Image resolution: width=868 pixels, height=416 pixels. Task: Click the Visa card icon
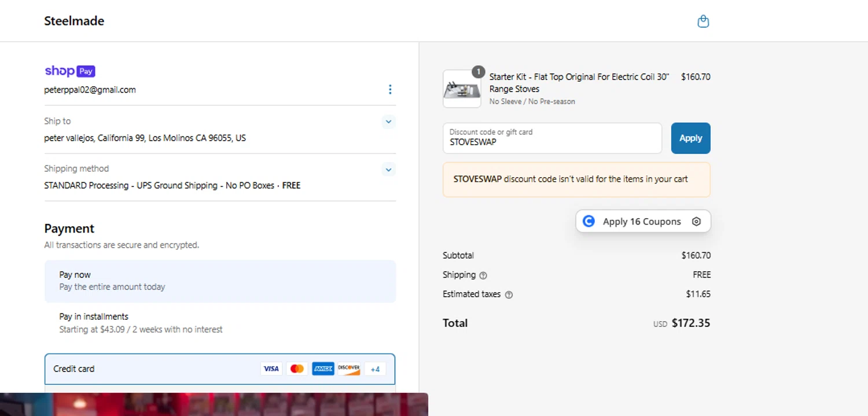(271, 369)
